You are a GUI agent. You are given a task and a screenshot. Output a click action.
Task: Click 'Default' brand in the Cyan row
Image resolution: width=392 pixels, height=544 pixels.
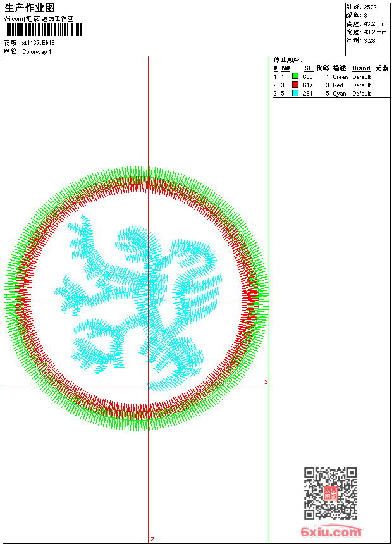coord(362,94)
